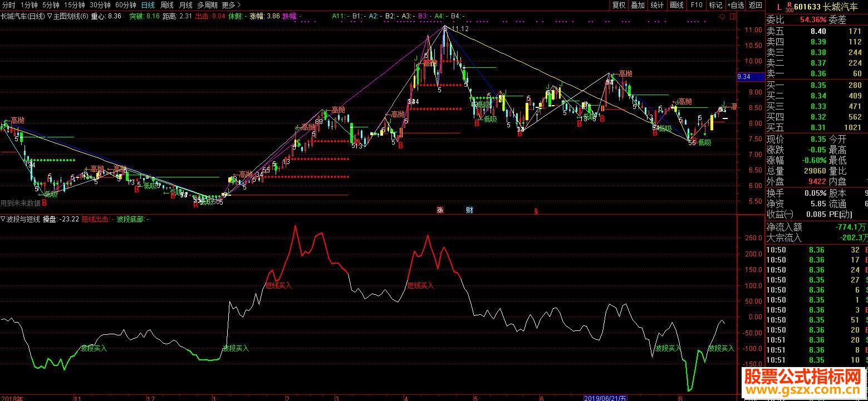Click the 出击 8.04 indicator value
This screenshot has height=401, width=868.
210,16
